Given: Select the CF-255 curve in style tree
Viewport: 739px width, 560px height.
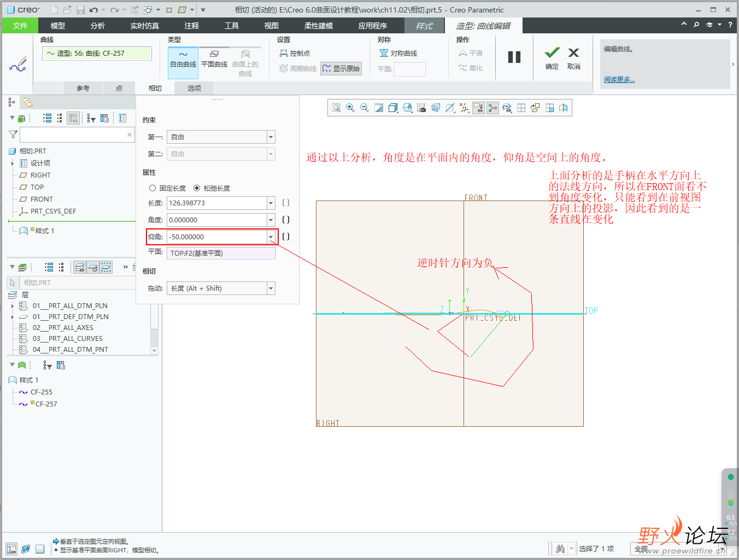Looking at the screenshot, I should [x=42, y=392].
